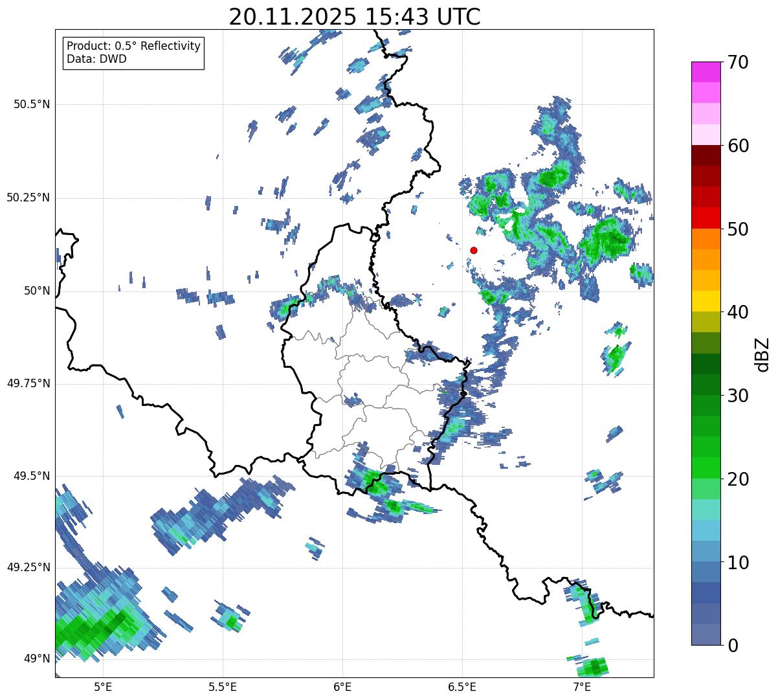This screenshot has height=700, width=778.
Task: Click the 'Product: 0.5° Reflectivity' legend text
Action: [133, 46]
